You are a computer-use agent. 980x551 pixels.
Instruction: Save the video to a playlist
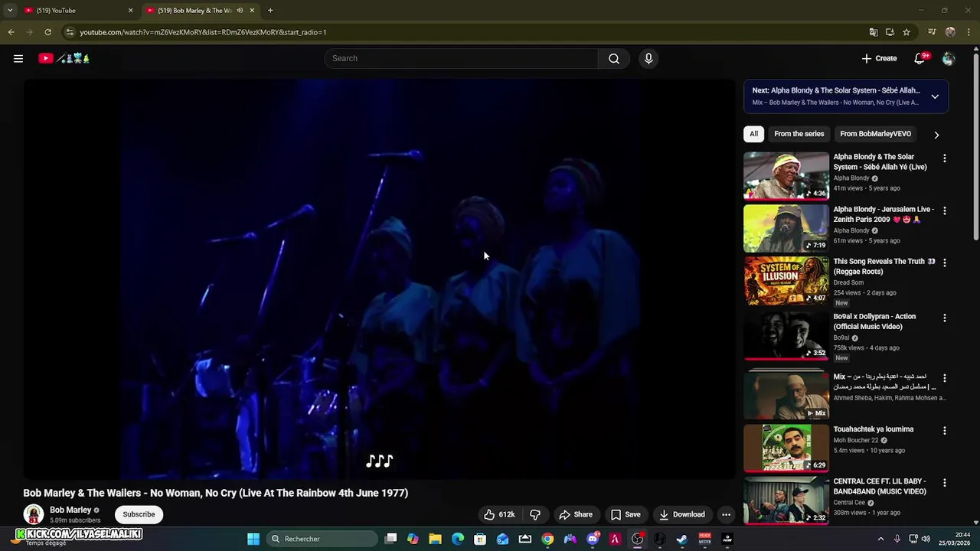[x=626, y=514]
